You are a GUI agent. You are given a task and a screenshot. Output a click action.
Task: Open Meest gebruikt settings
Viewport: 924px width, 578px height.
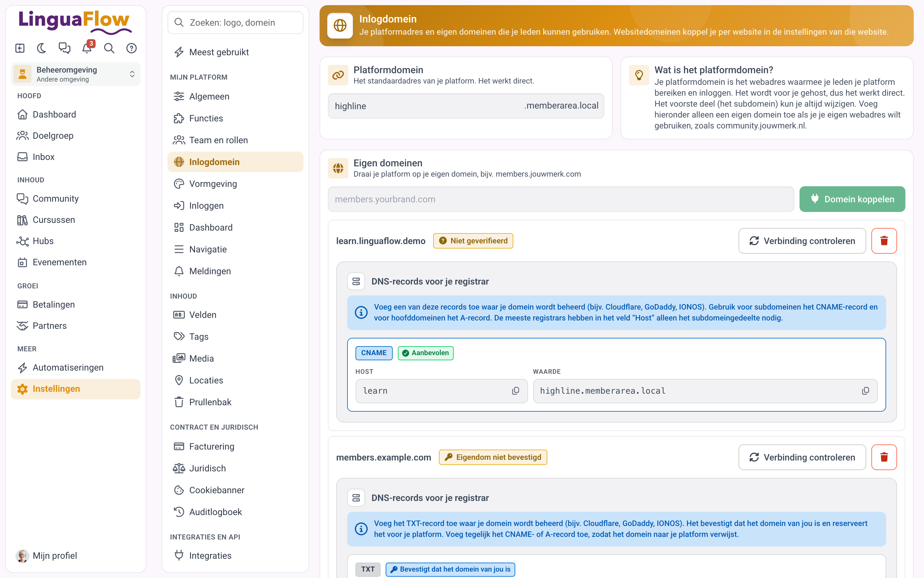[x=235, y=52]
